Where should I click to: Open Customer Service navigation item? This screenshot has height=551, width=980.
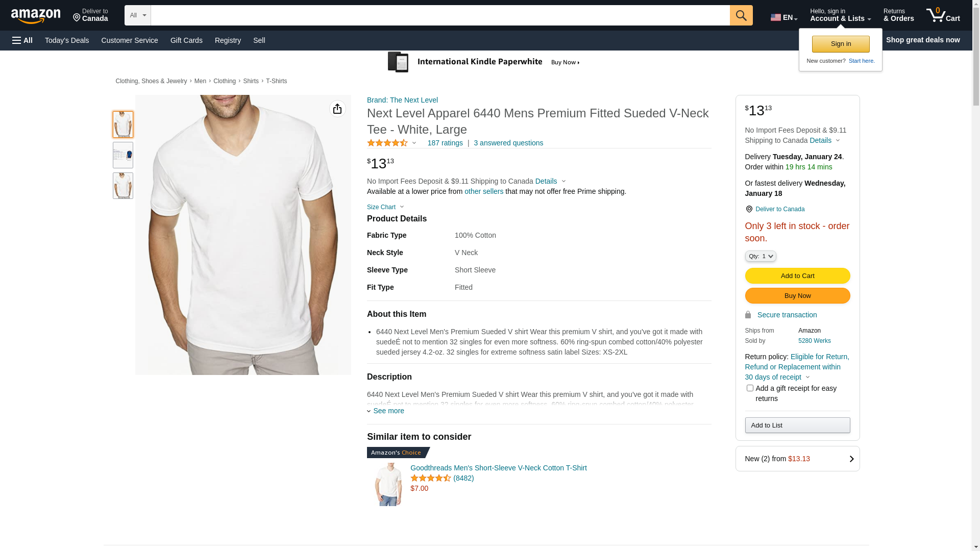tap(130, 40)
